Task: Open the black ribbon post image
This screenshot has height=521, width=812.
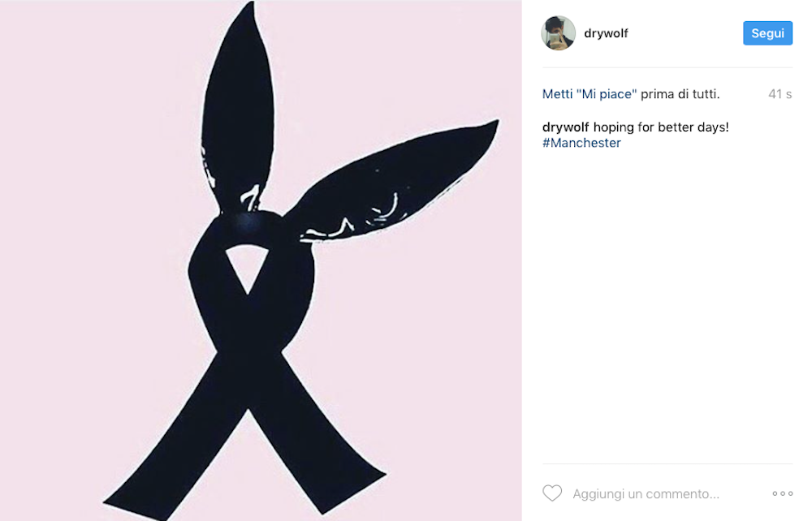Action: [261, 260]
